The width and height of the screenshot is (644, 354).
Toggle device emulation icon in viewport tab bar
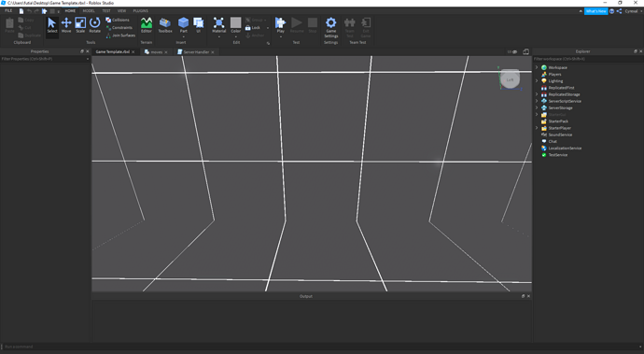525,51
